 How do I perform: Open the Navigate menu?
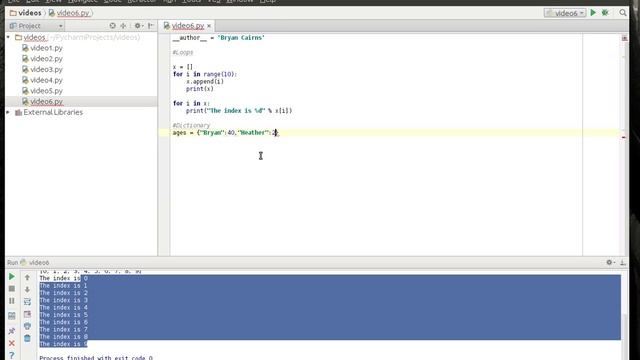pos(83,1)
